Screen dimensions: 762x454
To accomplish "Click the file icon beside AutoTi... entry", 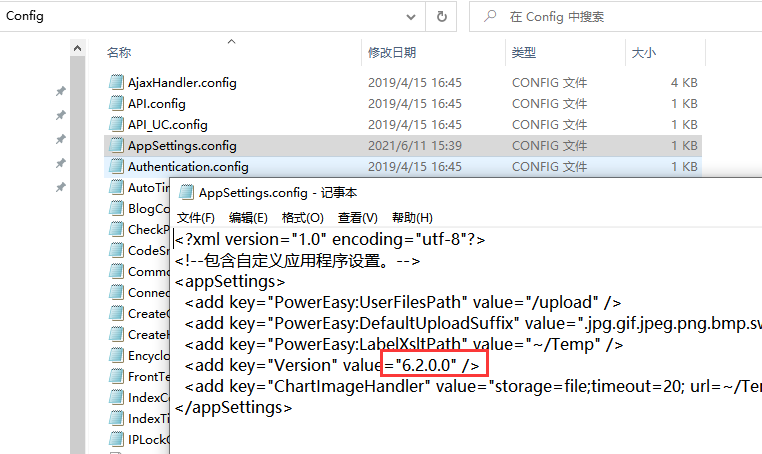I will pos(116,187).
